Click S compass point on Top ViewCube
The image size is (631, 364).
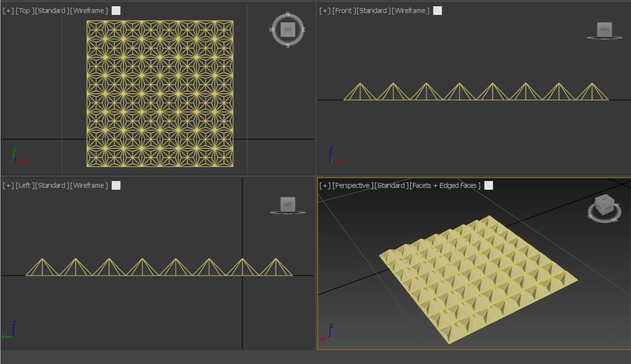pyautogui.click(x=288, y=45)
